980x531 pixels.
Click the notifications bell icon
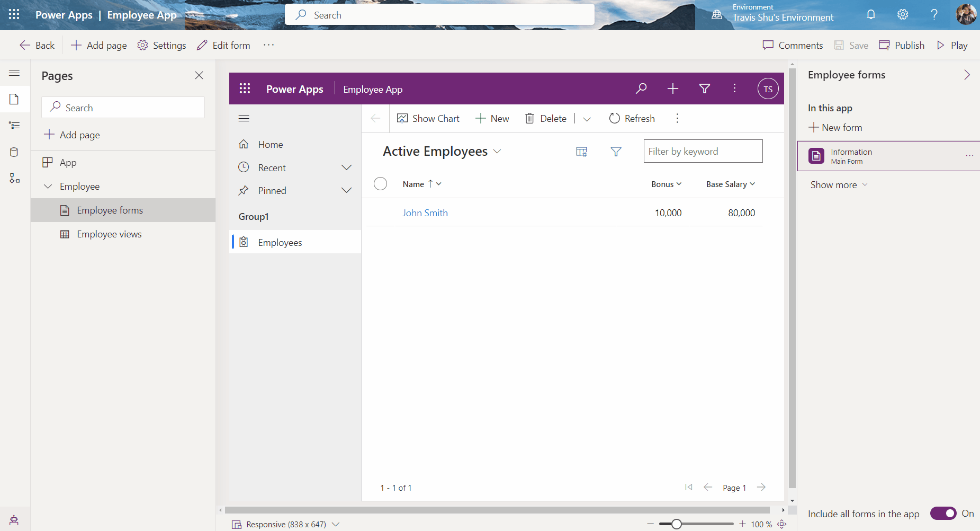(x=870, y=14)
